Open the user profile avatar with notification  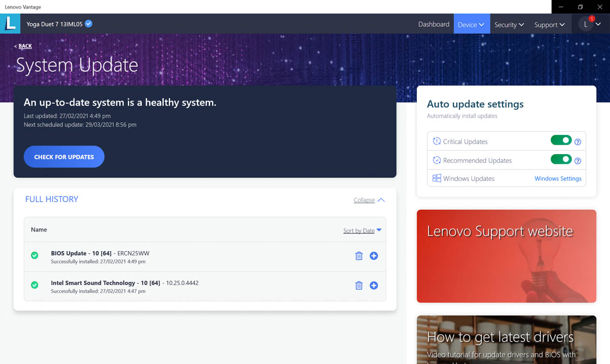(586, 24)
